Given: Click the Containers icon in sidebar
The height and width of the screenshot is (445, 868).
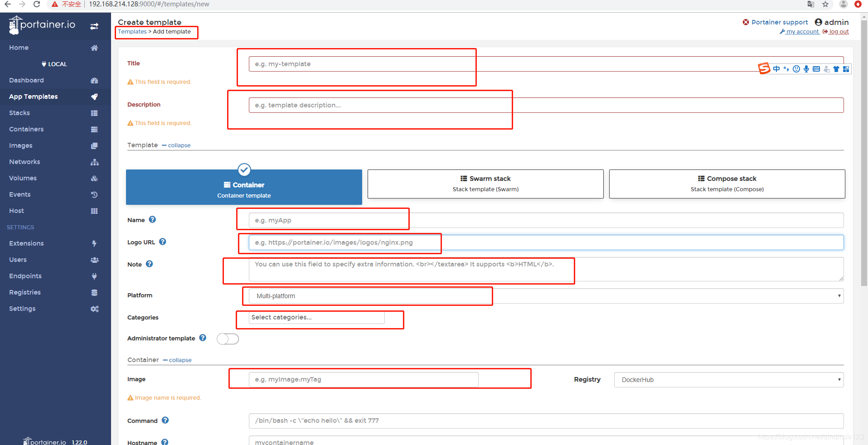Looking at the screenshot, I should click(94, 130).
